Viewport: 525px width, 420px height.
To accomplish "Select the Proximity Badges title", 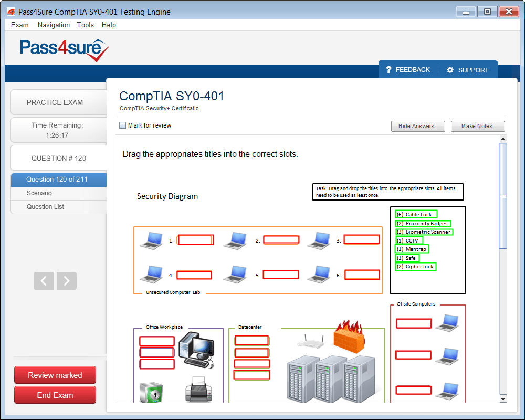I will coord(423,224).
